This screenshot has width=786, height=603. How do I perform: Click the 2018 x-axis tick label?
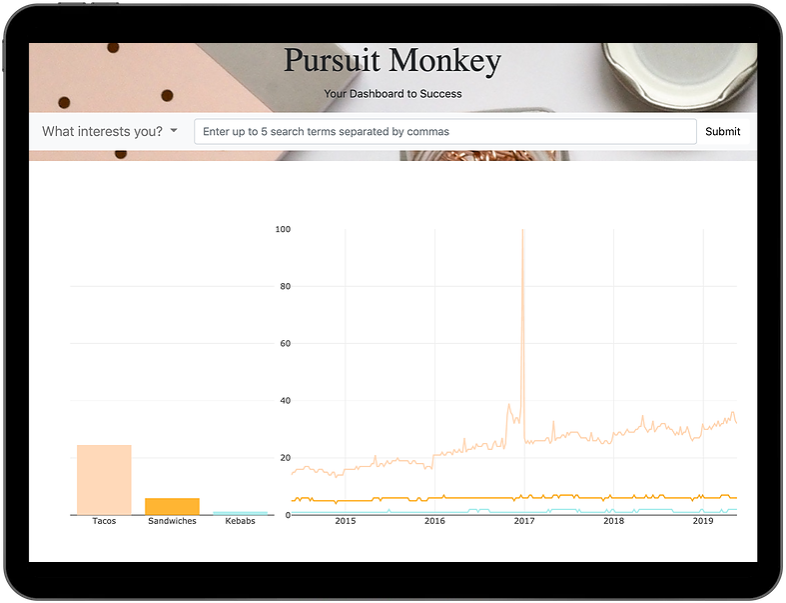[x=614, y=521]
